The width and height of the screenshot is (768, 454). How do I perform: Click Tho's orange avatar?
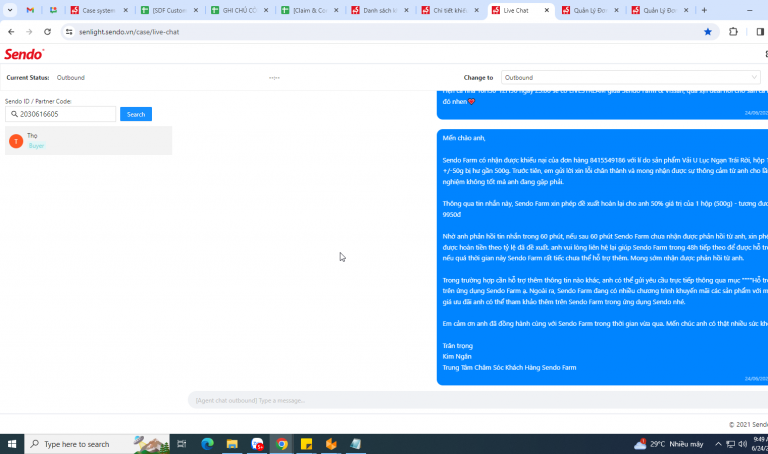tap(16, 141)
